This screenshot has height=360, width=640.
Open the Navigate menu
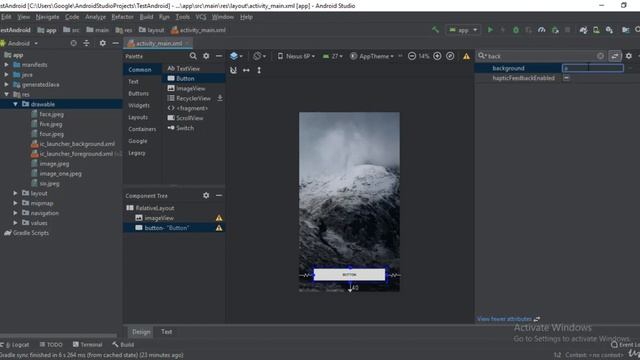[x=47, y=17]
